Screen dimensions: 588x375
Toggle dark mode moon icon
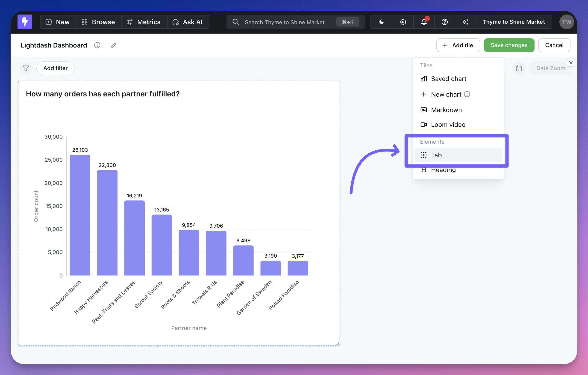click(x=381, y=22)
